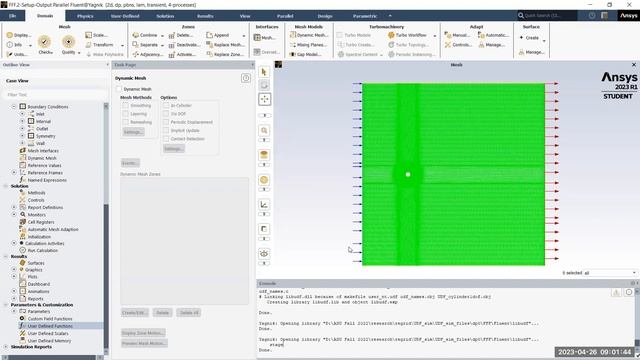
Task: Click Deactivate zones icon
Action: [x=171, y=45]
